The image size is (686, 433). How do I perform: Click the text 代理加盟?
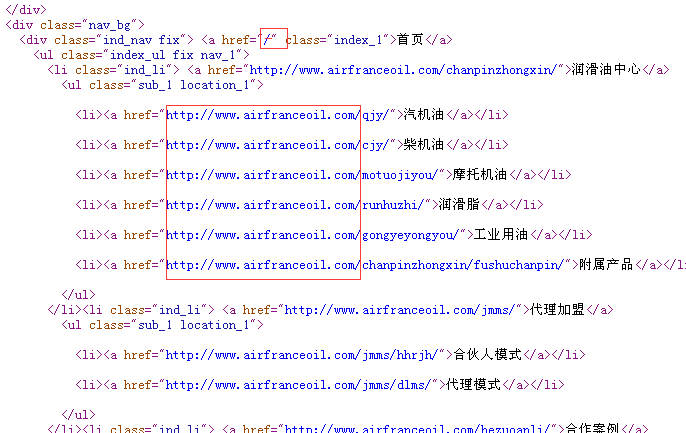pos(557,310)
